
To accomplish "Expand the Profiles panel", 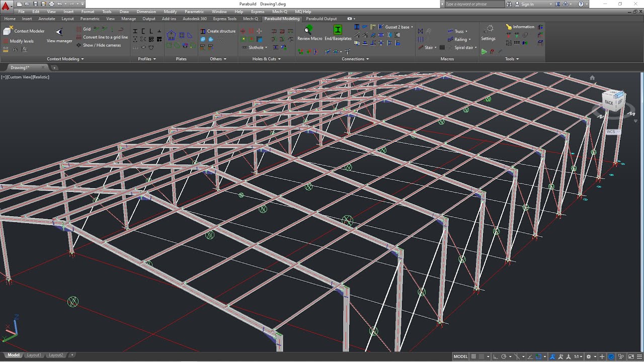I will pos(147,59).
